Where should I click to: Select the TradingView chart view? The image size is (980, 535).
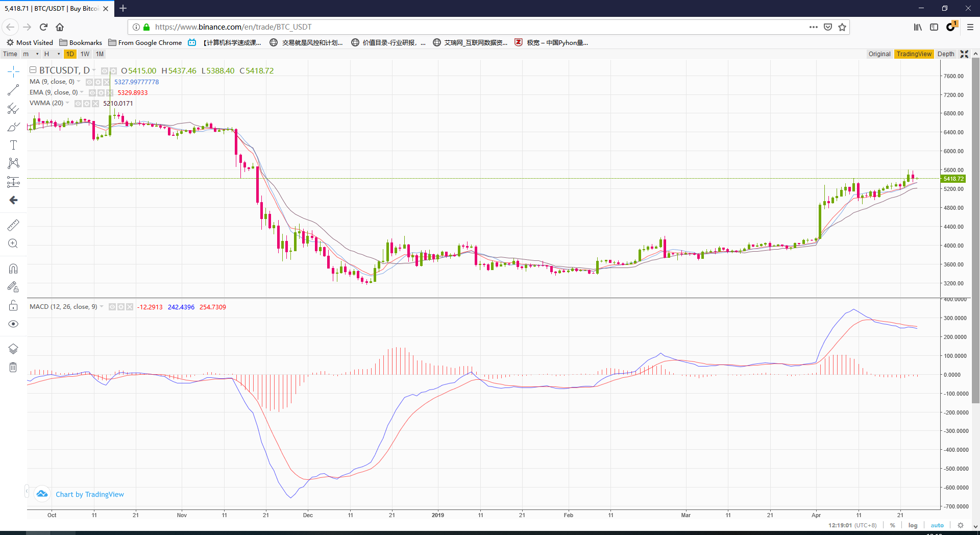pos(914,54)
